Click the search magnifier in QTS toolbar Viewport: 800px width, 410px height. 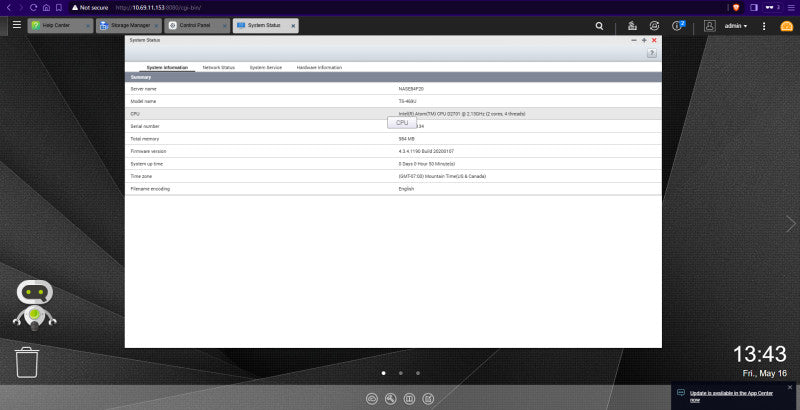pos(599,26)
